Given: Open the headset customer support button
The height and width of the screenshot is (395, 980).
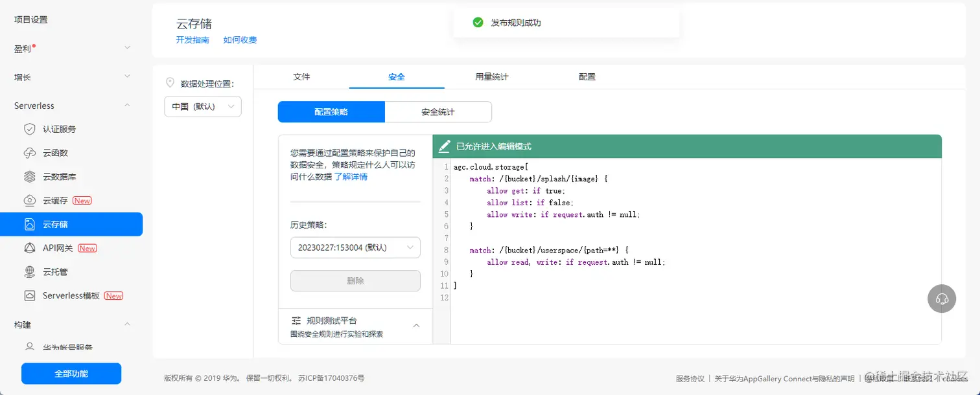Looking at the screenshot, I should tap(942, 299).
